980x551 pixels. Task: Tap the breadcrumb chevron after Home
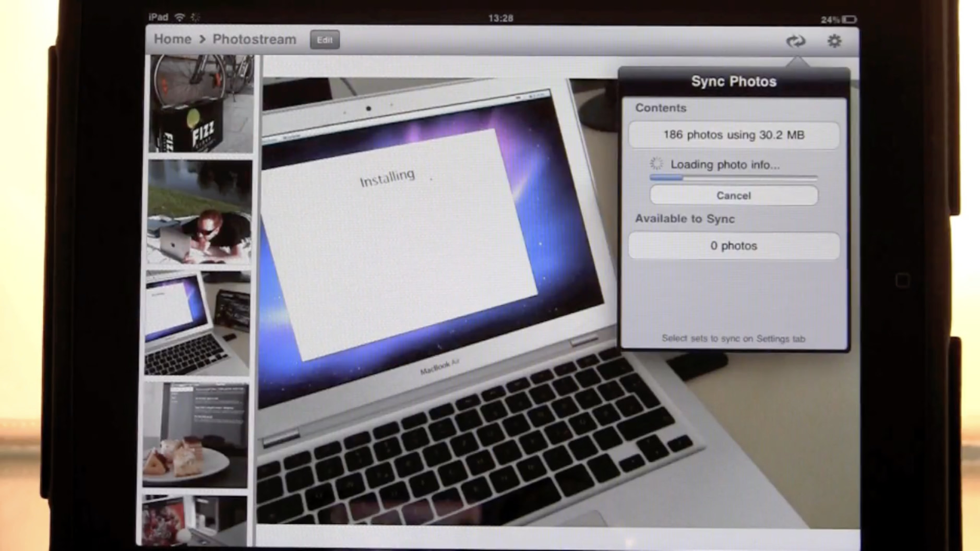point(202,40)
